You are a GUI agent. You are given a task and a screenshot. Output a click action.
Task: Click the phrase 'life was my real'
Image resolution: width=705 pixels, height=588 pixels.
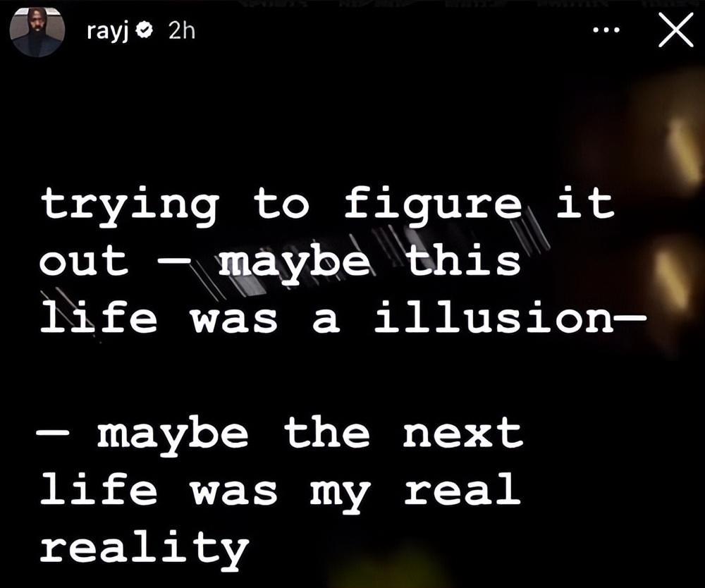click(280, 491)
